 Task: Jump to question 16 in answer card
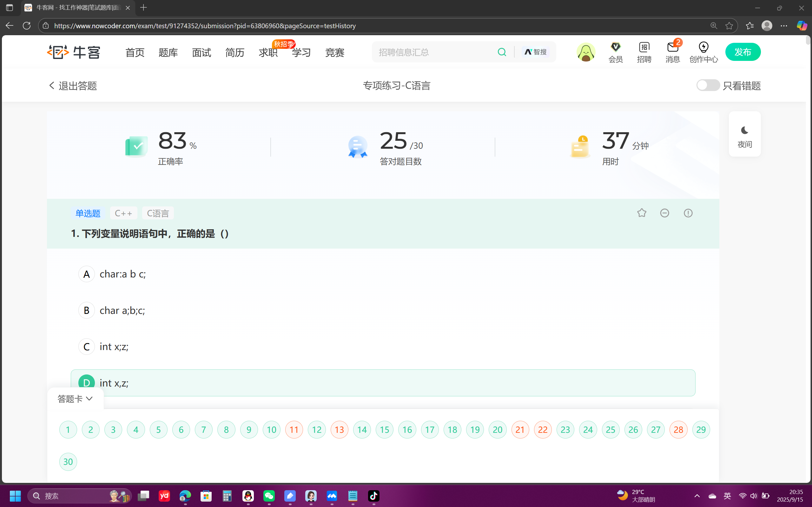[407, 430]
